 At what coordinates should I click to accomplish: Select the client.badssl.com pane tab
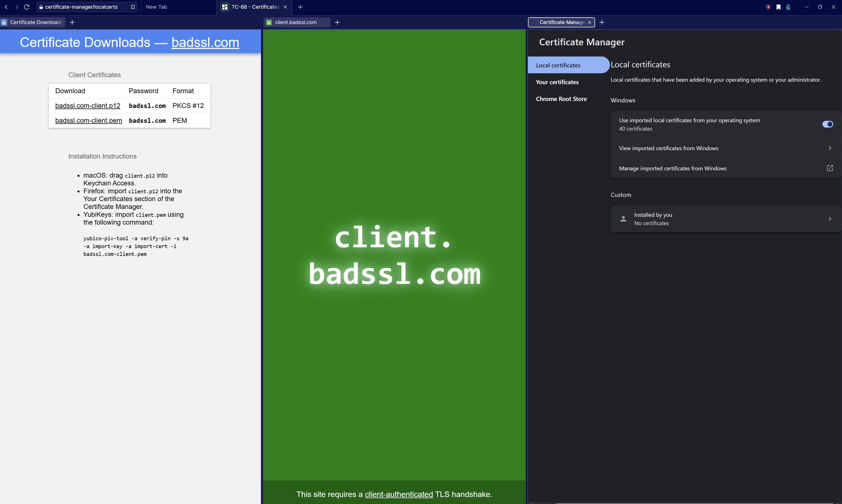297,22
